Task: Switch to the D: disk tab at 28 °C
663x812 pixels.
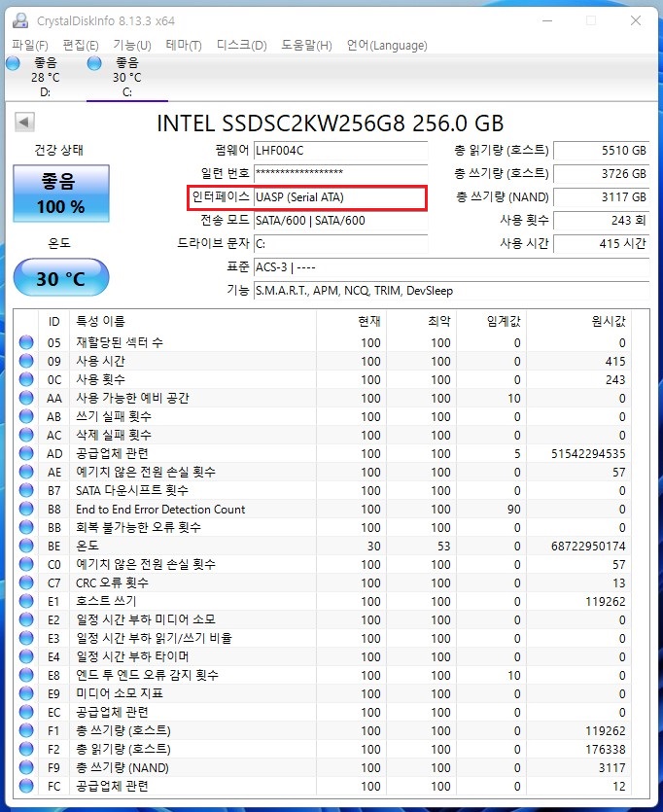Action: 46,78
